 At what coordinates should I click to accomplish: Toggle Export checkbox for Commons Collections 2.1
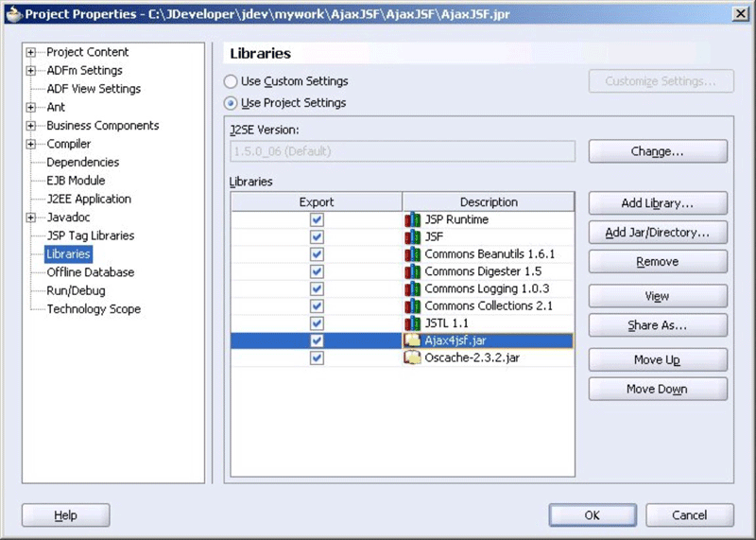tap(317, 306)
